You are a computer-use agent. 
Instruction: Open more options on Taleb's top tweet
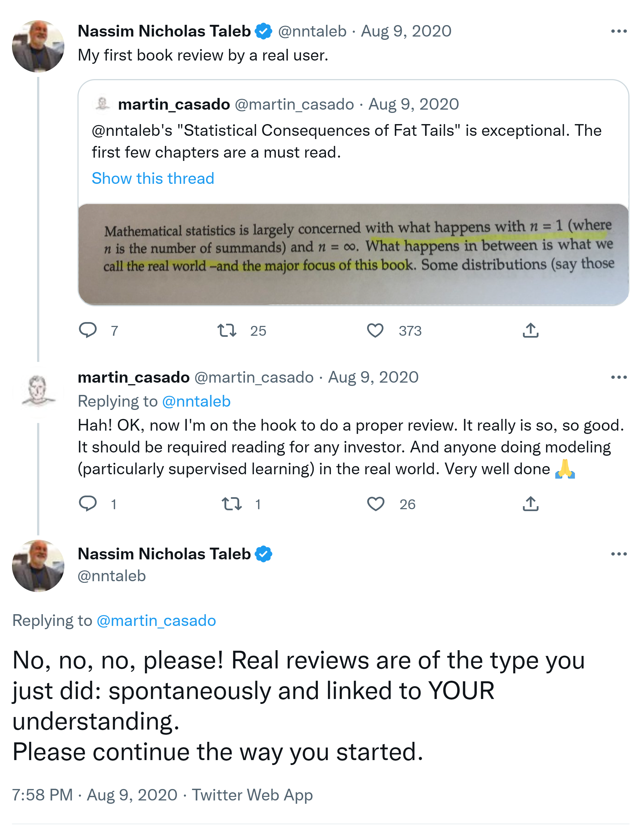(x=619, y=31)
